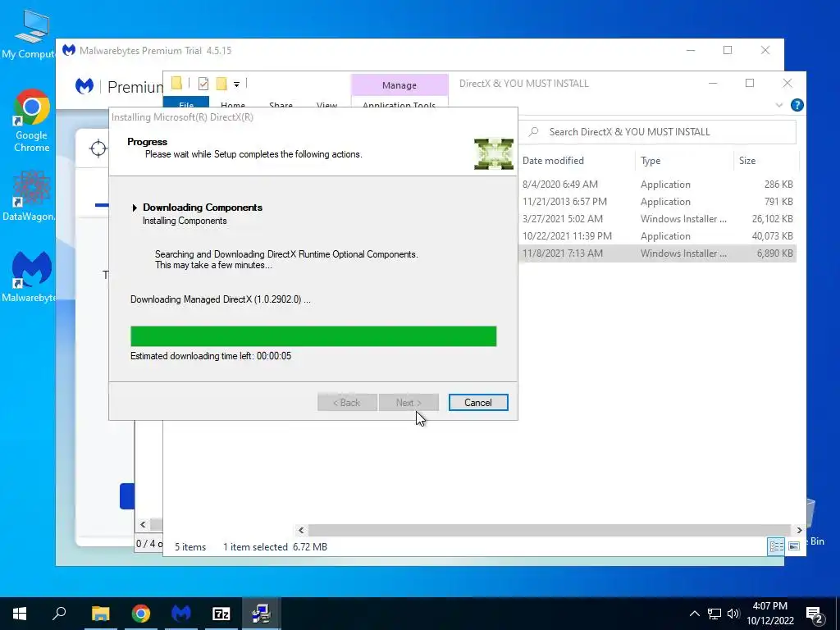This screenshot has height=630, width=840.
Task: Select the row dated 11/8/2021 7:13 AM
Action: pos(657,253)
